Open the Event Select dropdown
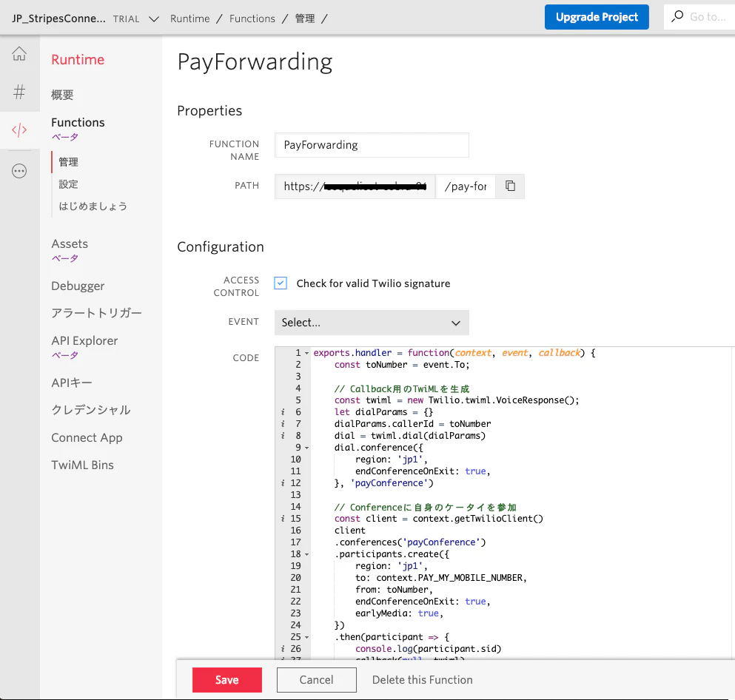735x700 pixels. click(x=372, y=323)
